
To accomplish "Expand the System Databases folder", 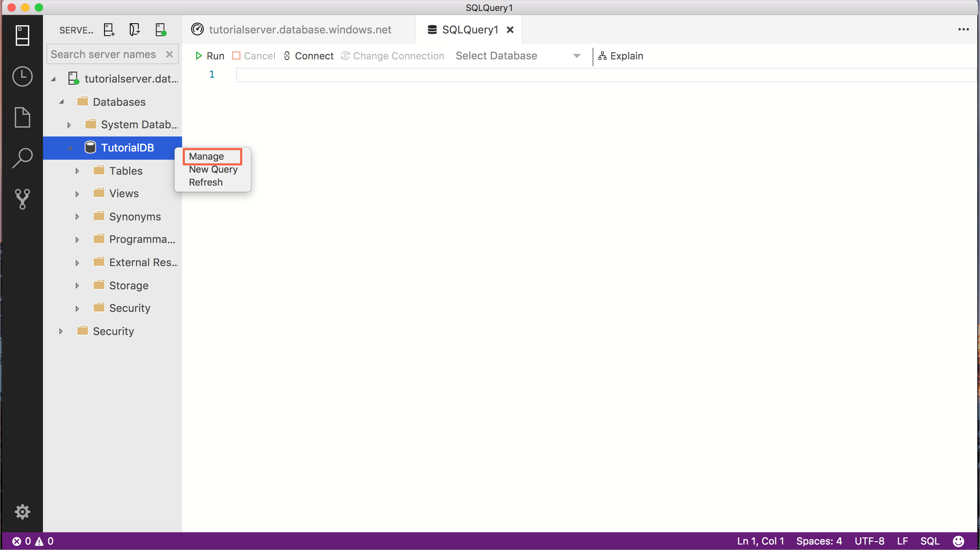I will 69,125.
